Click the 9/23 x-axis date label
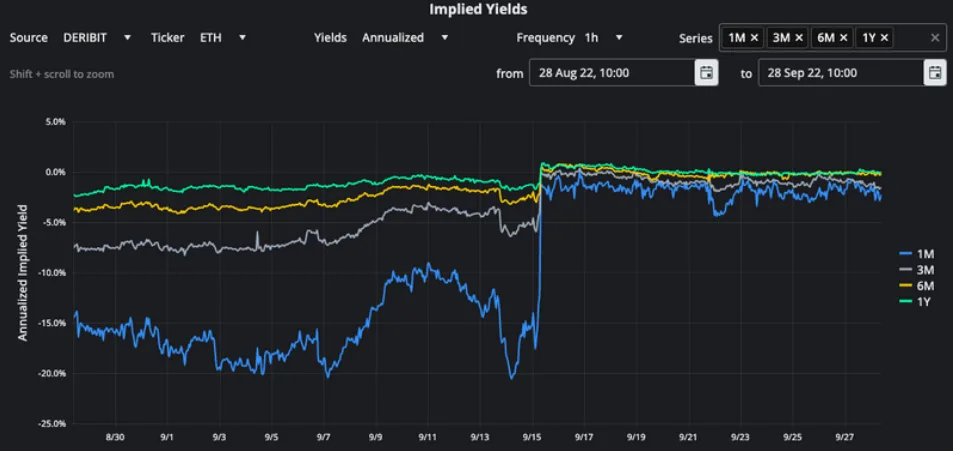The image size is (953, 451). 741,436
